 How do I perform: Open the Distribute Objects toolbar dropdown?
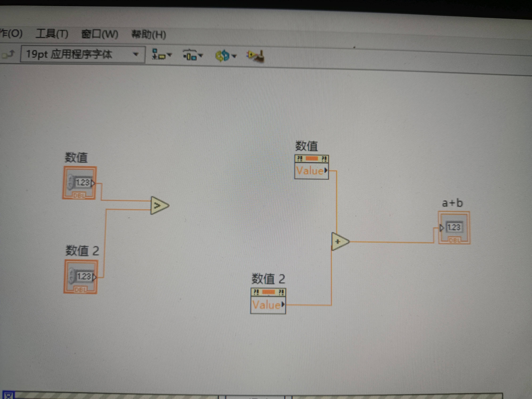click(x=193, y=55)
